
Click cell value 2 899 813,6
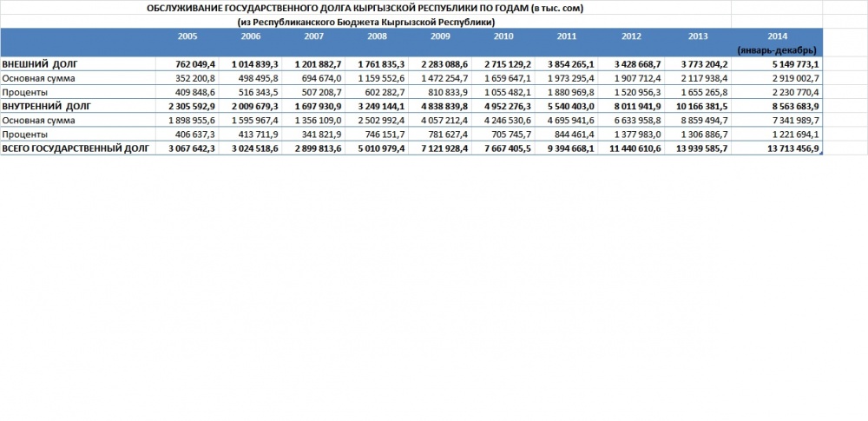(319, 148)
